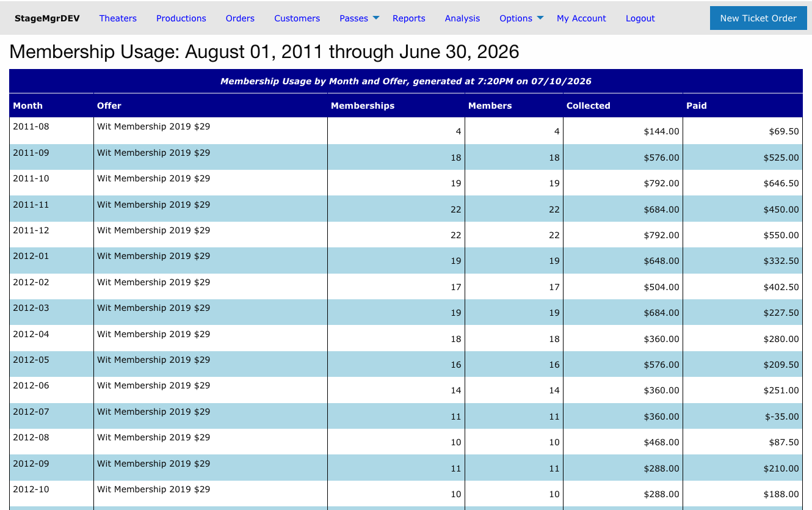Click the $227.50 paid amount
This screenshot has height=510, width=812.
(781, 313)
